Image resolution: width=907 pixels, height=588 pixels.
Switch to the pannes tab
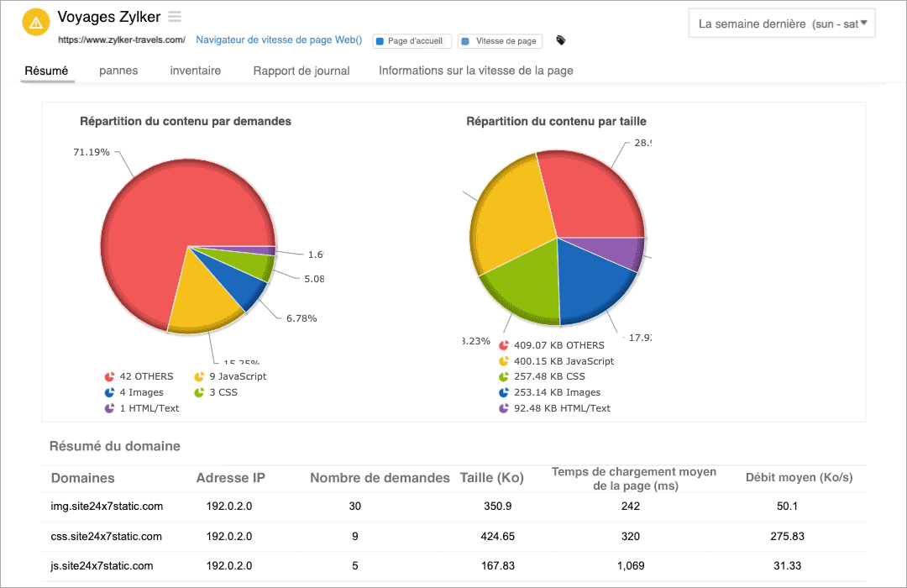[118, 71]
